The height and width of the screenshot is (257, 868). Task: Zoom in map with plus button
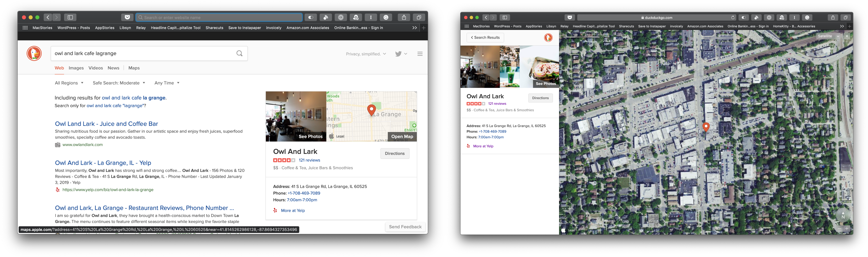pyautogui.click(x=846, y=229)
